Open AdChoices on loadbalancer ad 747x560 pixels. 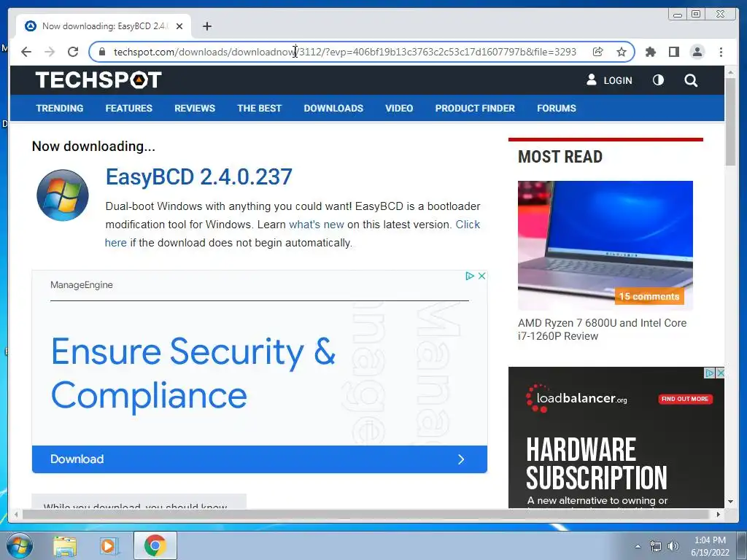point(709,373)
